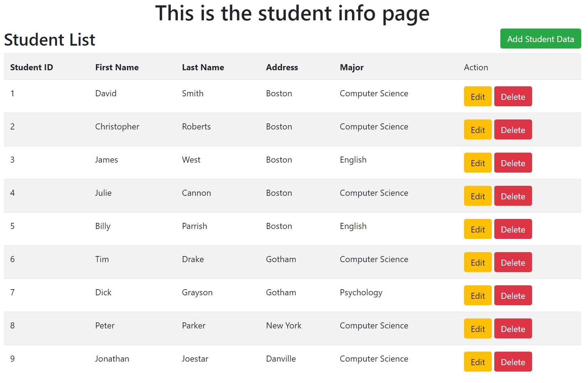
Task: Edit Peter Parker's record
Action: tap(478, 328)
